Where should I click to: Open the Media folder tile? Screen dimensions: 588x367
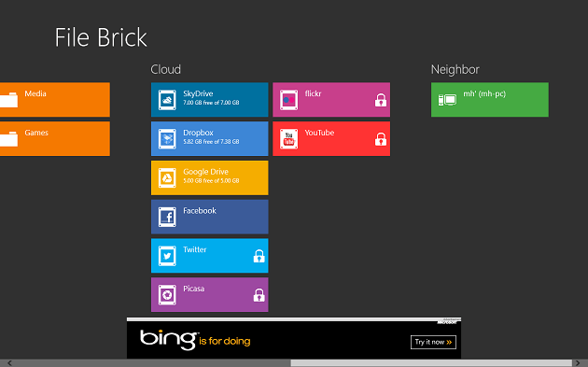tap(55, 100)
